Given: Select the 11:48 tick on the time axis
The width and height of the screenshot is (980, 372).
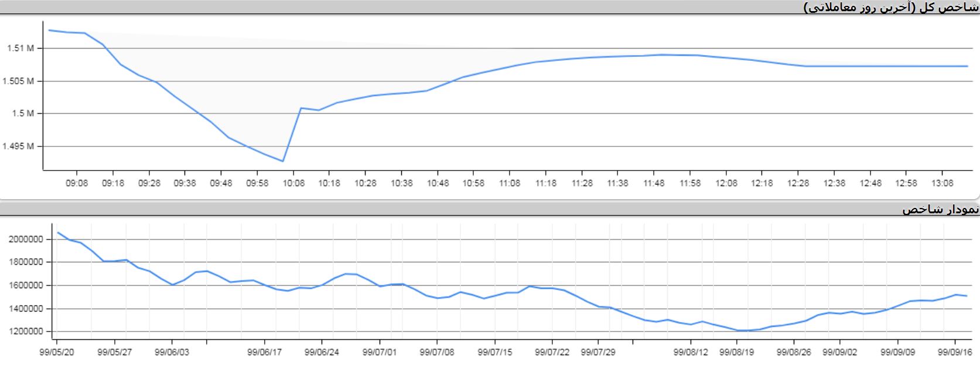Looking at the screenshot, I should coord(654,183).
